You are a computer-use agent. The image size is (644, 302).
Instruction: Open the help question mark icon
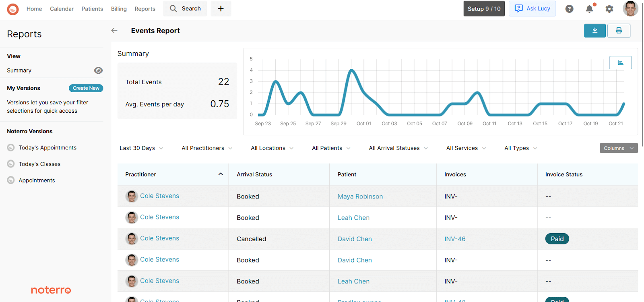point(569,9)
